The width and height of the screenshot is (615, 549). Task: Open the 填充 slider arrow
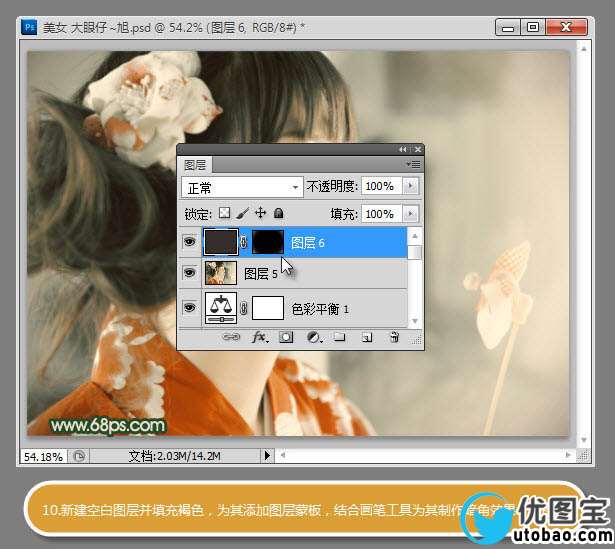point(411,214)
